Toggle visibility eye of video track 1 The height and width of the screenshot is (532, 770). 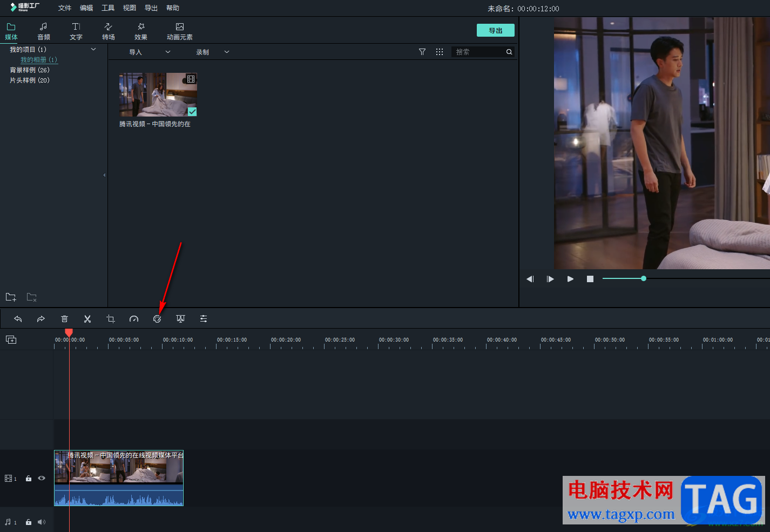click(x=42, y=478)
